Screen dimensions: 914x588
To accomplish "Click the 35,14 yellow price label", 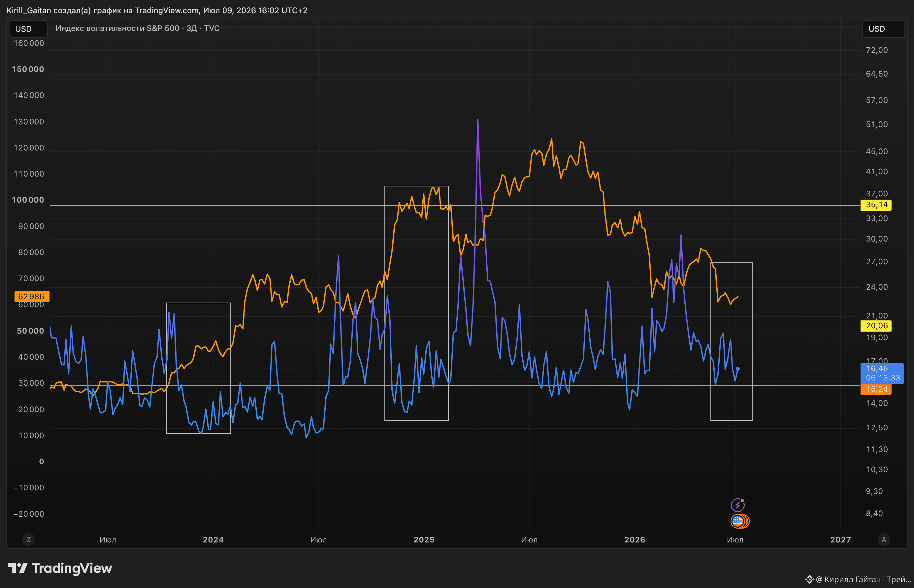I will click(x=876, y=205).
